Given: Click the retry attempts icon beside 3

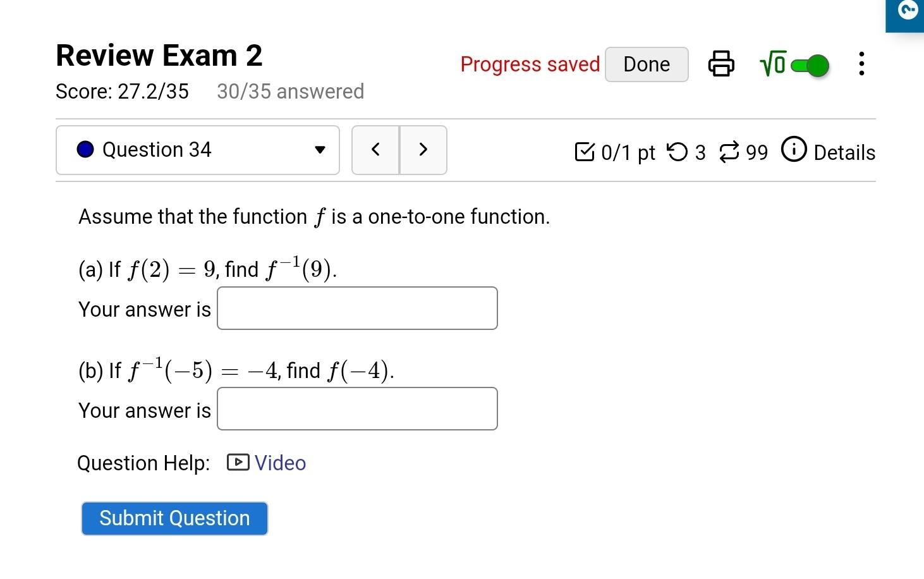Looking at the screenshot, I should 678,152.
